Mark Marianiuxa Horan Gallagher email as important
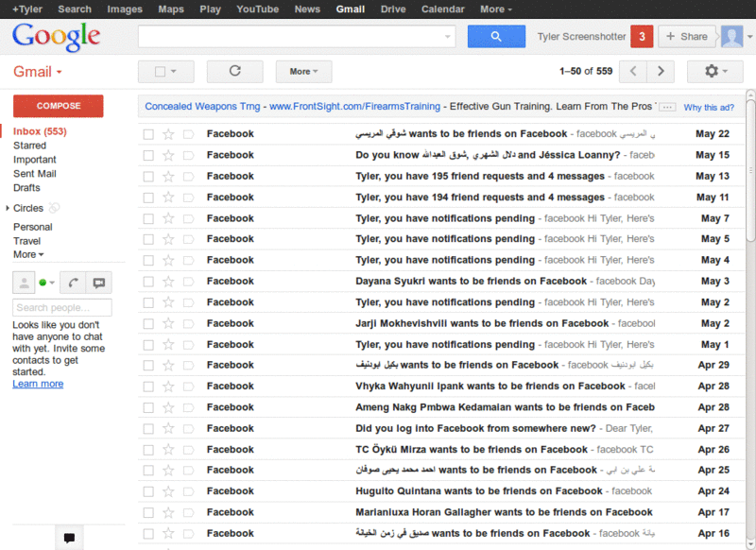Viewport: 756px width, 550px height. tap(188, 512)
